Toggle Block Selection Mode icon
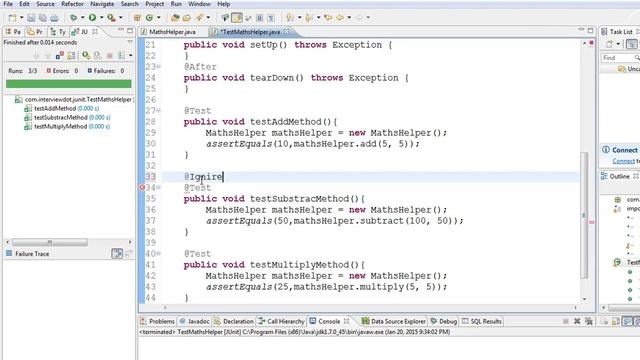 pyautogui.click(x=259, y=18)
